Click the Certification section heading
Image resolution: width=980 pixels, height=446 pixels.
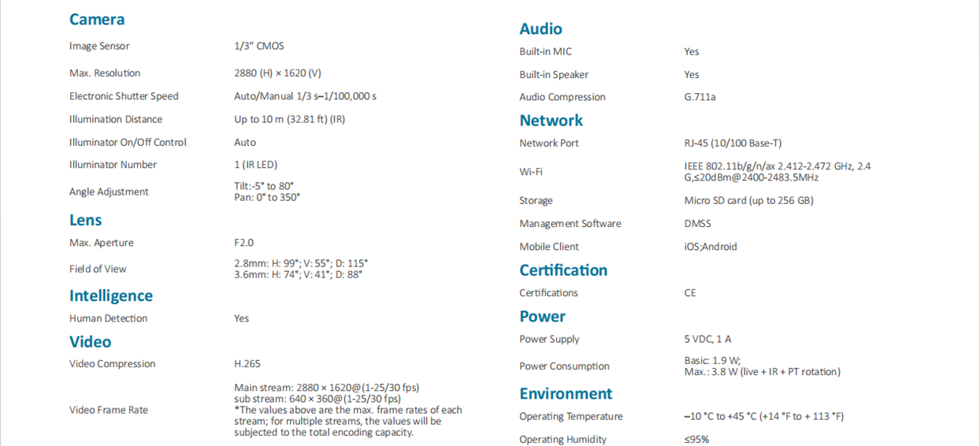click(x=563, y=270)
